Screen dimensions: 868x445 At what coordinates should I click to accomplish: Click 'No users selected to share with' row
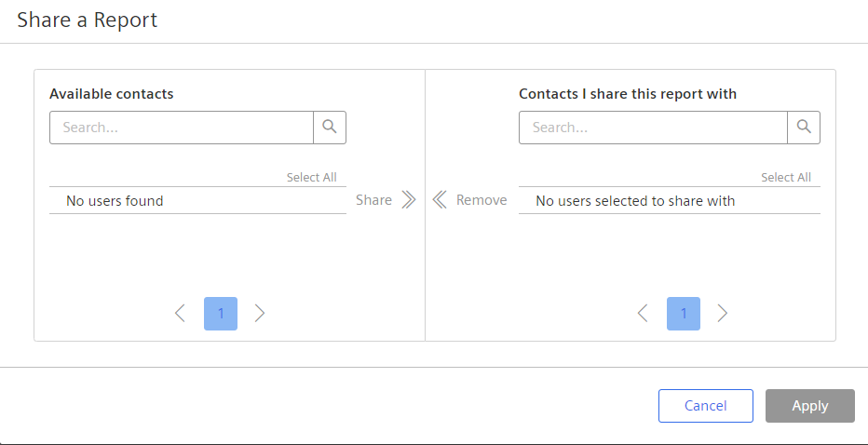coord(670,200)
